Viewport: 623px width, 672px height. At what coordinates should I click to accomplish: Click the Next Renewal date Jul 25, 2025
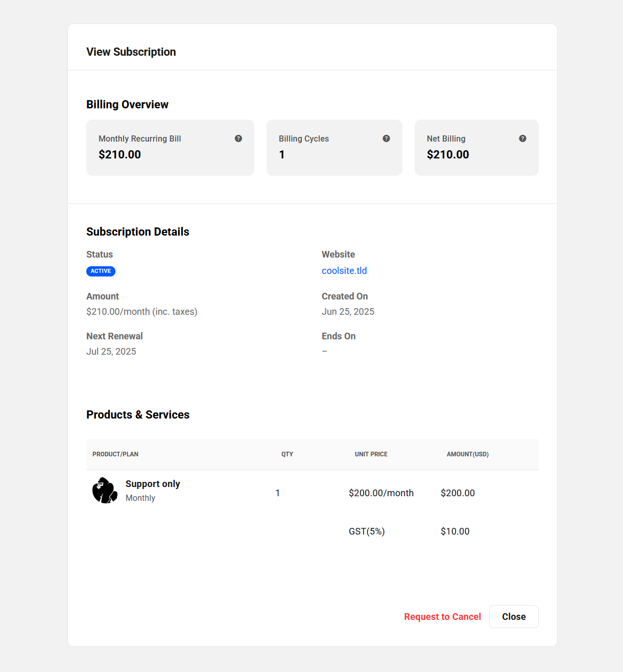click(111, 352)
